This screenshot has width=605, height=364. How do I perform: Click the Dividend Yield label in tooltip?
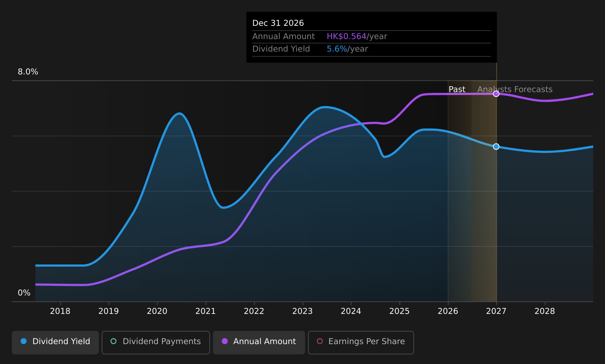[x=281, y=49]
